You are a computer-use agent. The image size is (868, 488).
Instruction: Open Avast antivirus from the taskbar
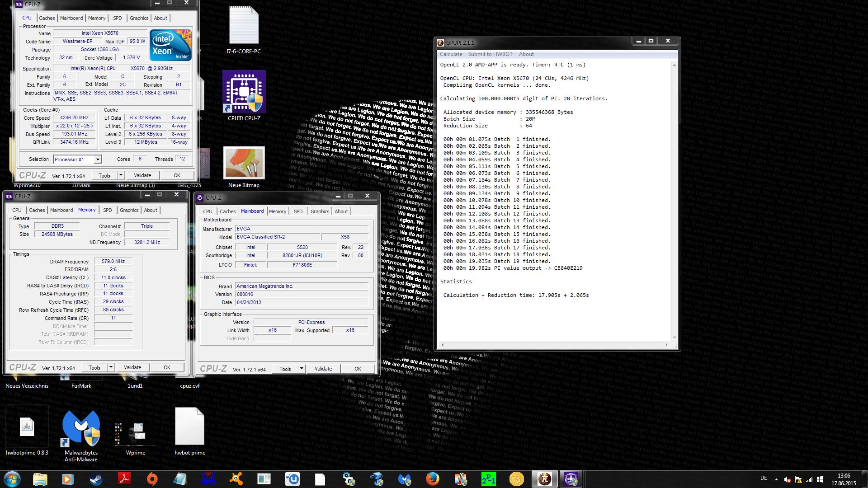(236, 479)
